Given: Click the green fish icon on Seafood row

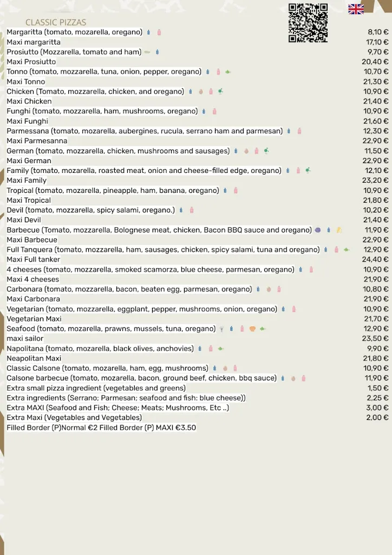Looking at the screenshot, I should click(x=263, y=329).
